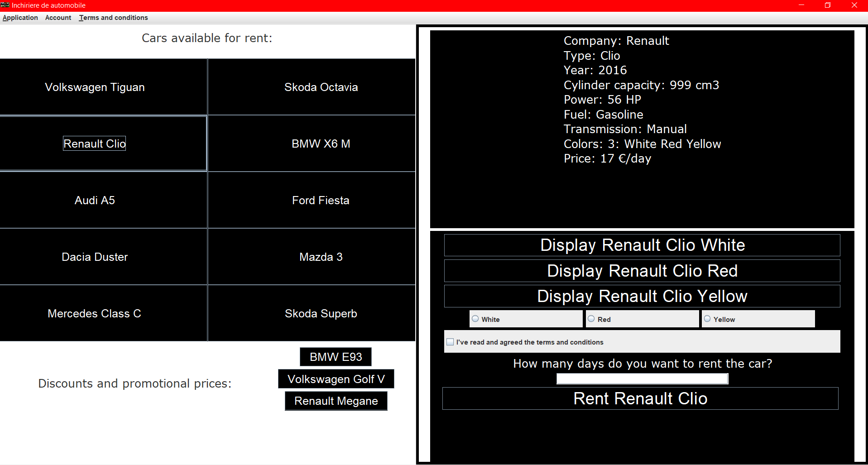Choose the Ford Fiesta car
This screenshot has width=868, height=465.
tap(312, 200)
